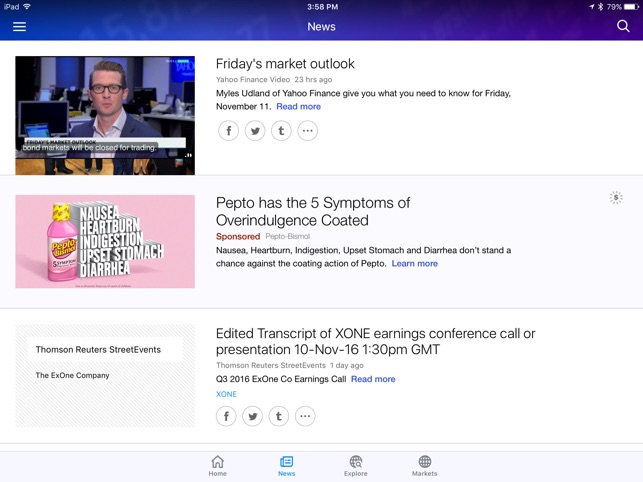Tap 'Thomson Reuters StreetEvents' source under XONE headline
The height and width of the screenshot is (482, 643).
(x=271, y=365)
